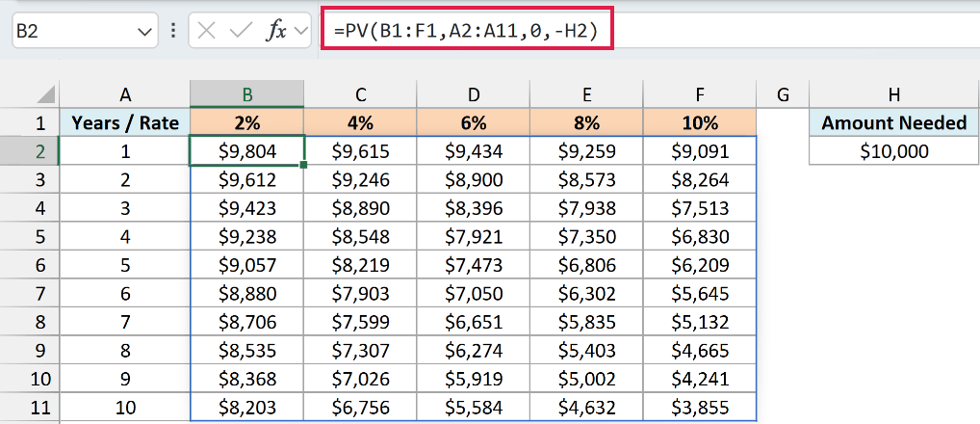Click the 2% rate header cell
Viewport: 980px width, 424px height.
click(247, 122)
